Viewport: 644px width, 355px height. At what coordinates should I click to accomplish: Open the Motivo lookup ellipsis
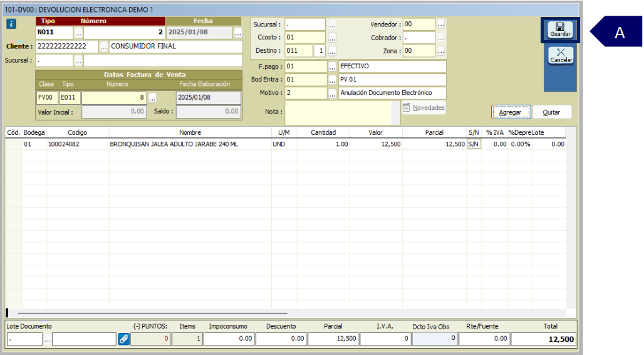point(332,93)
